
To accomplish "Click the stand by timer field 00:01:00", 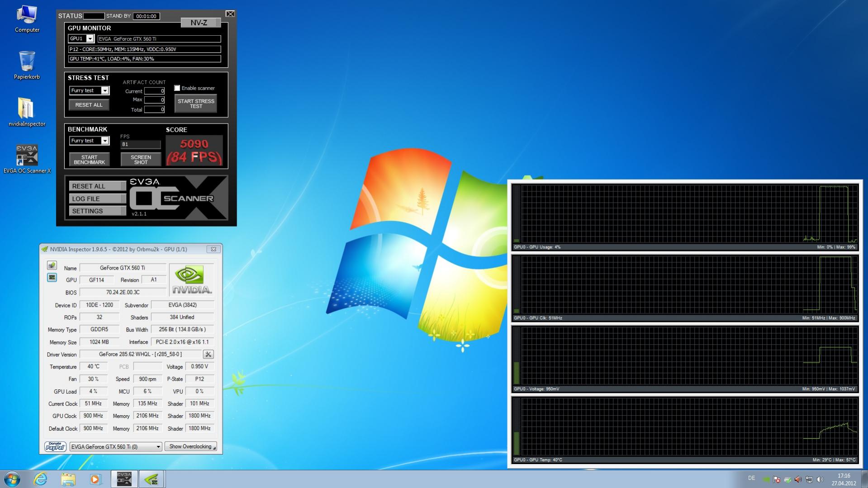I will [146, 16].
